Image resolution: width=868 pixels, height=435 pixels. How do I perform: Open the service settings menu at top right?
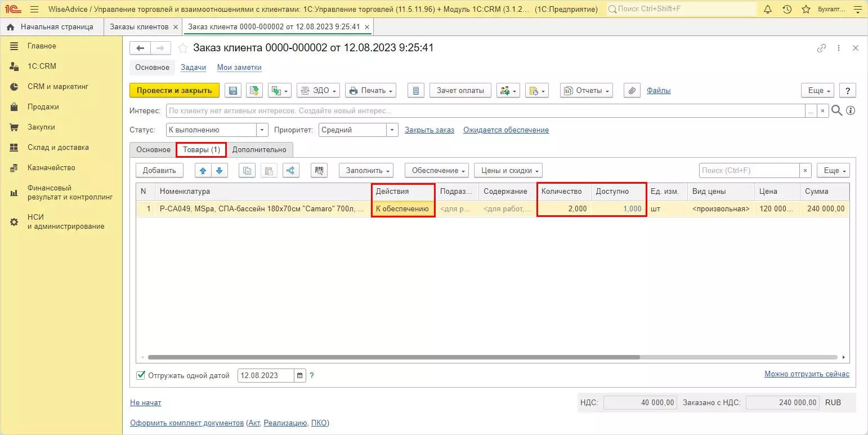[857, 9]
